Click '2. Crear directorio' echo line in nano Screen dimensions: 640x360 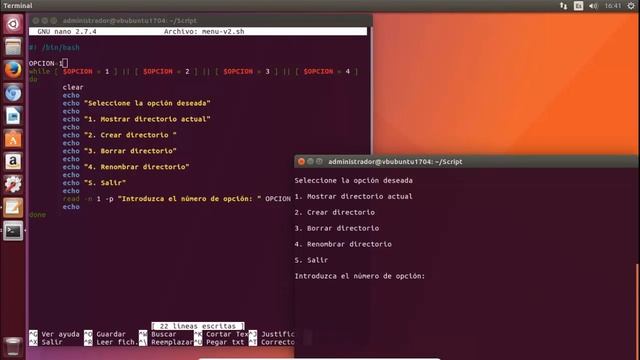point(120,135)
